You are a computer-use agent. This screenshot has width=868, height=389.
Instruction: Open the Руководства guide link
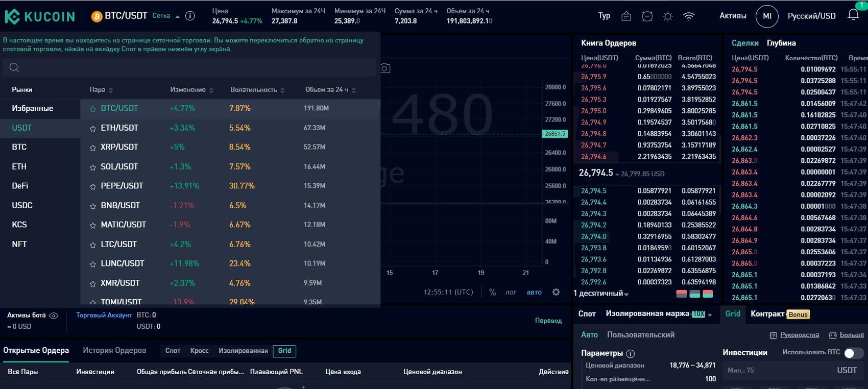[x=799, y=335]
